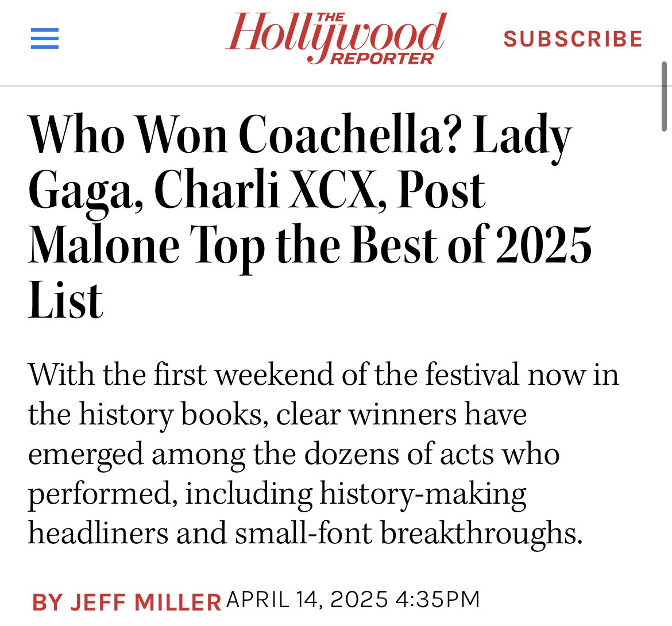Screen dimensions: 672x626
Task: Click the publish date April 14, 2025
Action: point(307,600)
